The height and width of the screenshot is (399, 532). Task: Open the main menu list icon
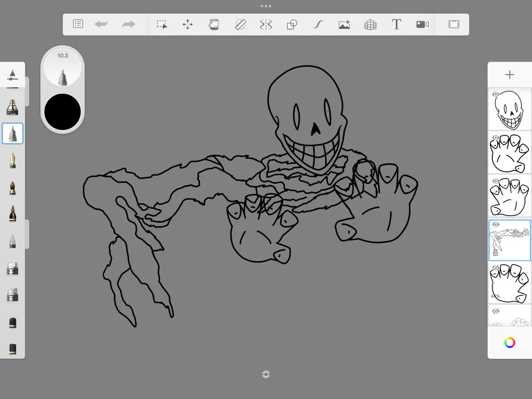pos(78,24)
